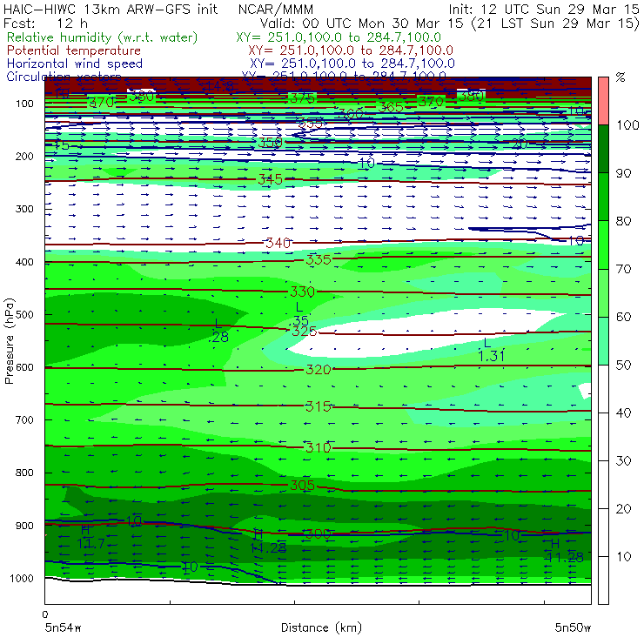Image resolution: width=644 pixels, height=644 pixels.
Task: Click the 500 hPa pressure tick label
Action: 24,315
